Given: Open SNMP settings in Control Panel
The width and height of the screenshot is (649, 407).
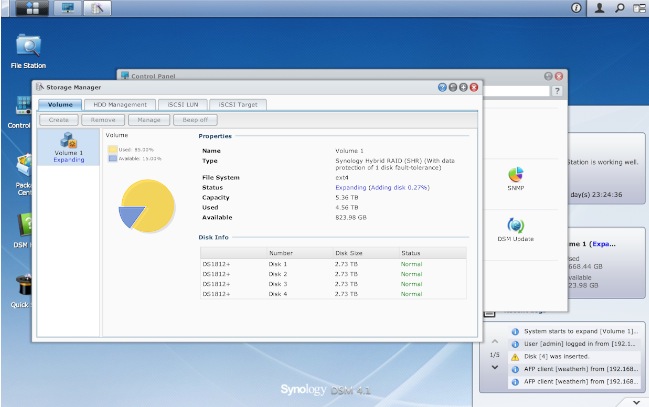Looking at the screenshot, I should pos(516,178).
